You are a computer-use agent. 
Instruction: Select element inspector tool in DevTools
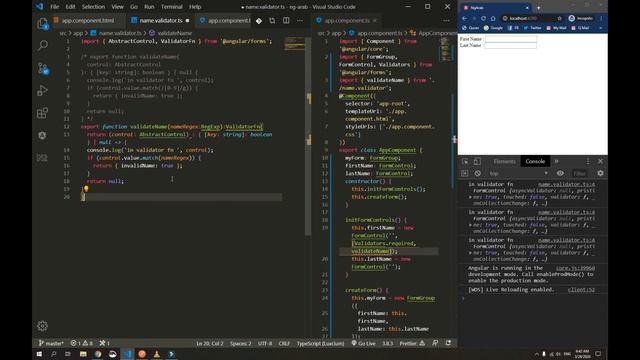coord(465,162)
